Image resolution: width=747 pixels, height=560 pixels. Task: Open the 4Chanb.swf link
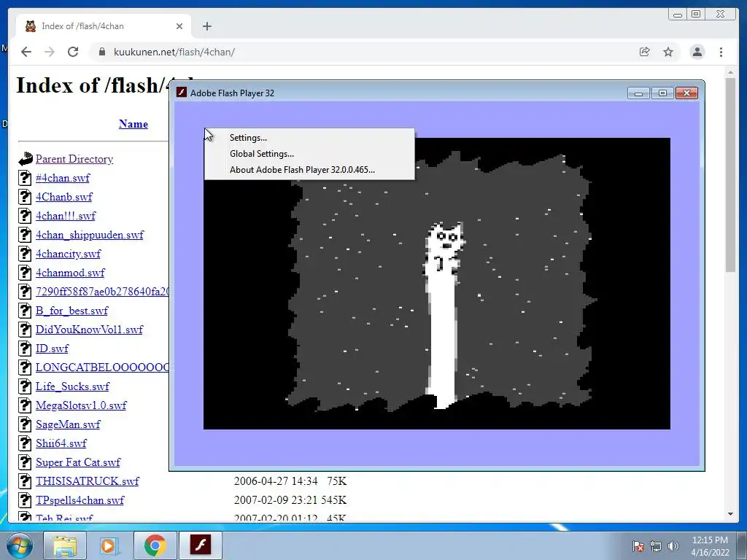tap(64, 197)
